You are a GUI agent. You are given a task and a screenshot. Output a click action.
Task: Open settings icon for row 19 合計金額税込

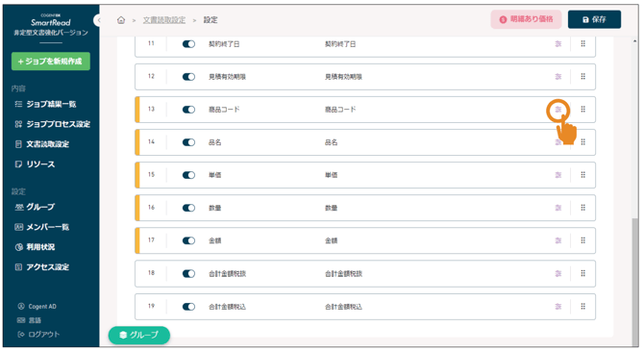558,307
